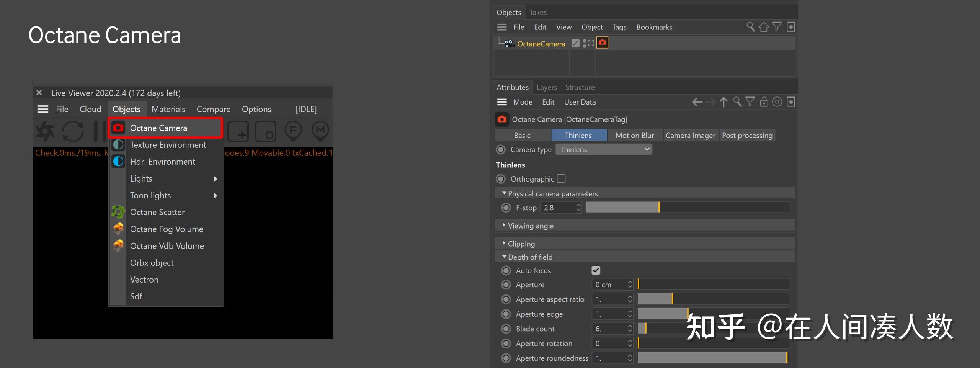Click the Aperture roundedness slider
Image resolution: width=980 pixels, height=368 pixels.
point(713,358)
